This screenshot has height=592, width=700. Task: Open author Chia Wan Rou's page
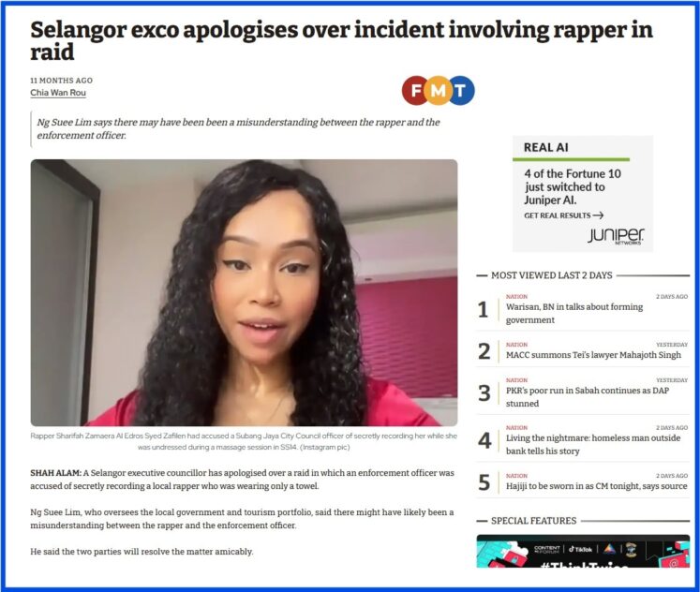coord(58,93)
